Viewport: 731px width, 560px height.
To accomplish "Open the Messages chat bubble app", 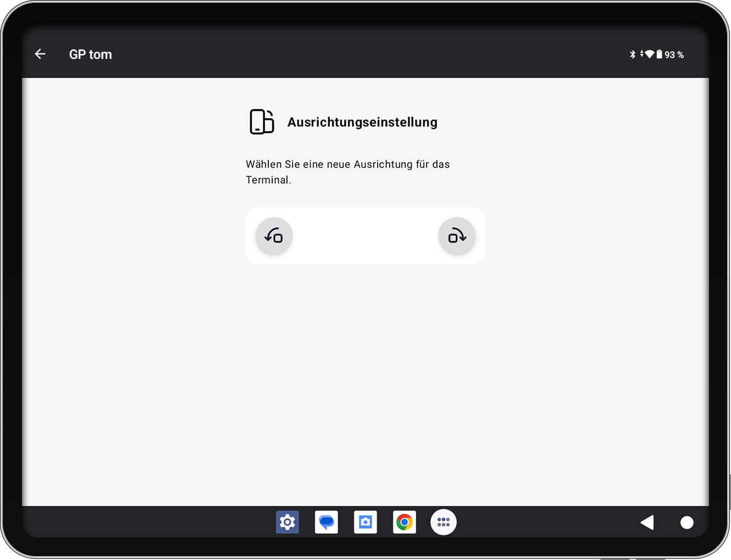I will tap(327, 522).
